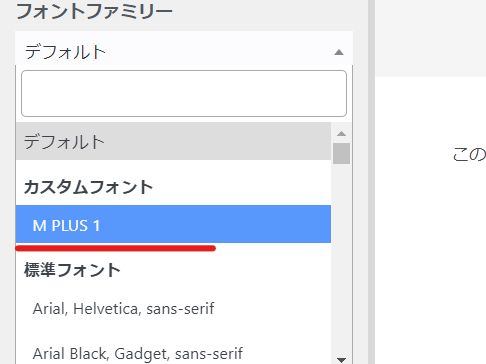Image resolution: width=486 pixels, height=364 pixels.
Task: Click the この preview text on the right
Action: point(469,155)
